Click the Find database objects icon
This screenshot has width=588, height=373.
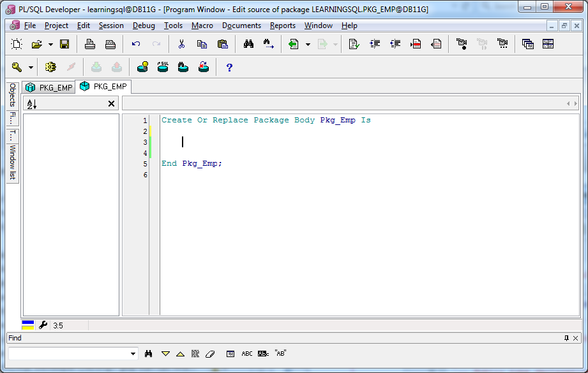[183, 67]
